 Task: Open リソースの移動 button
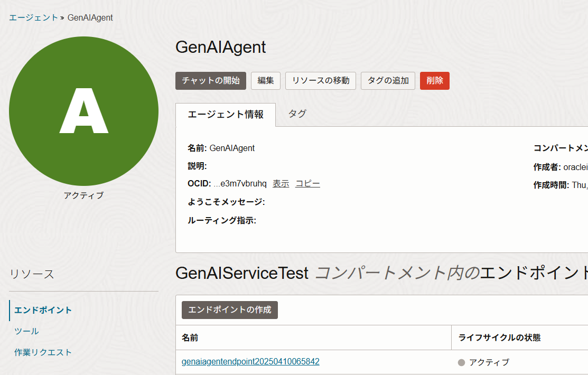click(x=321, y=81)
